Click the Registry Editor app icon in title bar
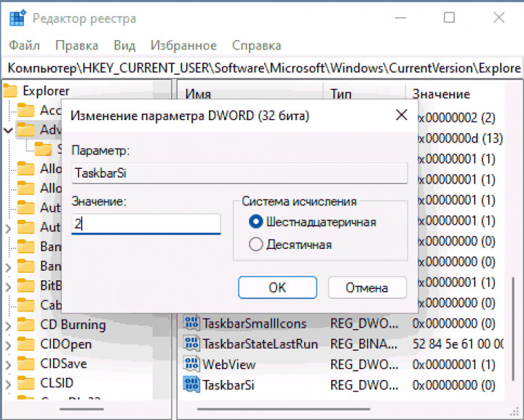 point(17,18)
